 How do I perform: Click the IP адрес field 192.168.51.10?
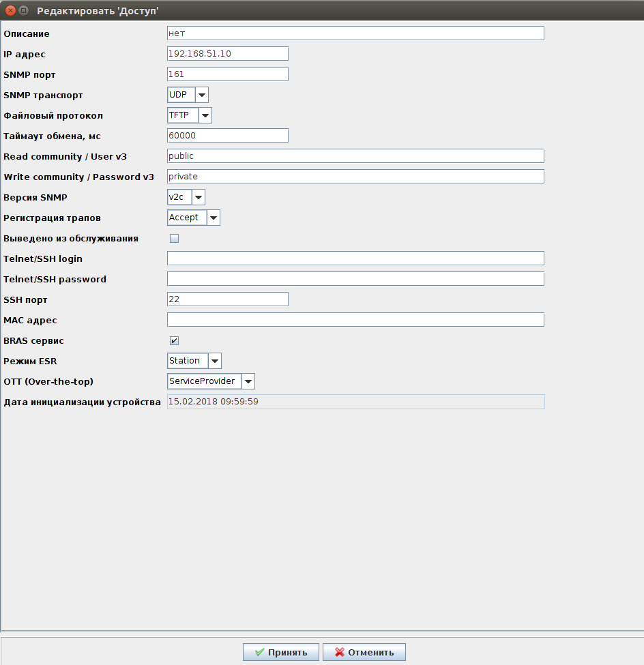pos(228,53)
